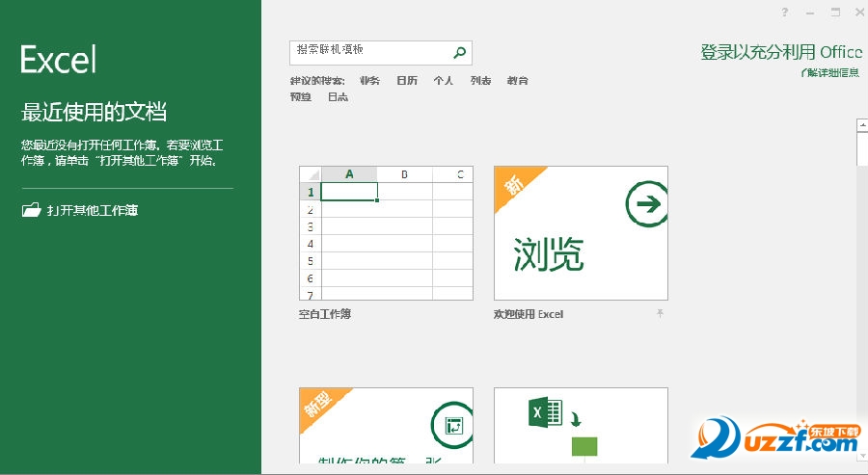
Task: Choose the 日历 suggested search
Action: pyautogui.click(x=407, y=81)
